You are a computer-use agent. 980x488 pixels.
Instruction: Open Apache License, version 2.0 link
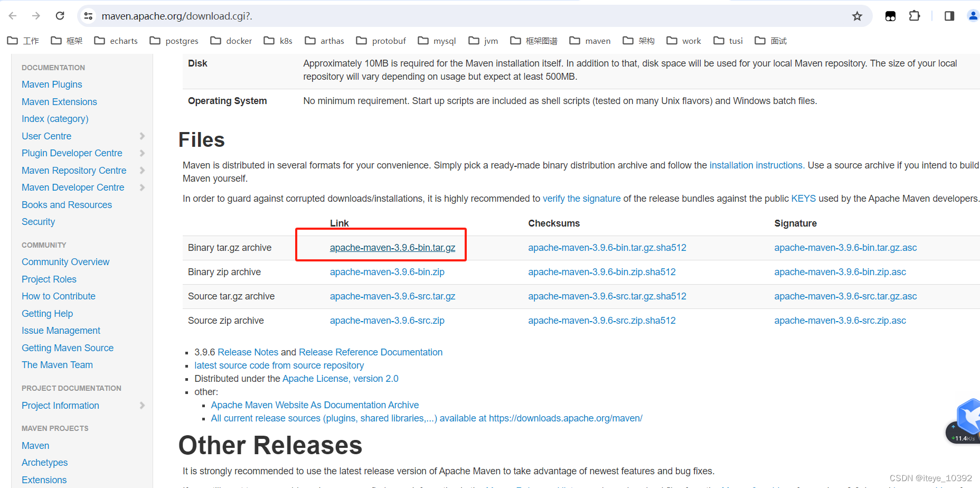[x=341, y=379]
